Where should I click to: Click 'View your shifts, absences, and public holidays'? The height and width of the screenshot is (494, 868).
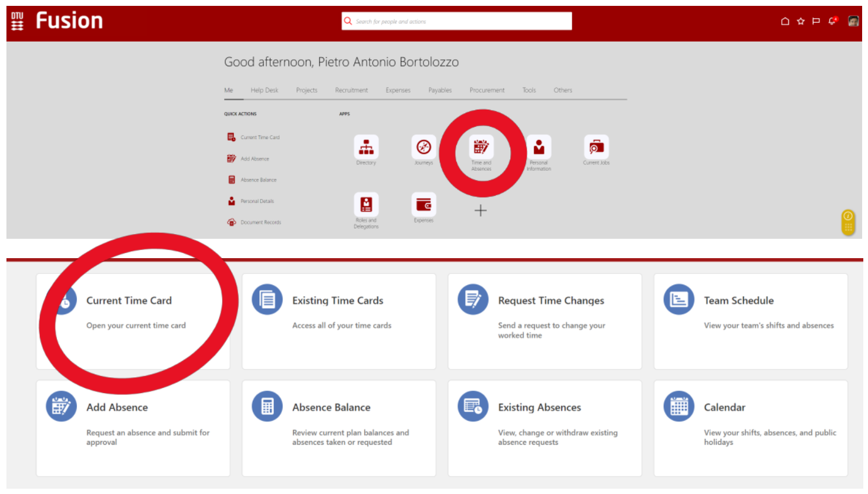[x=770, y=437]
